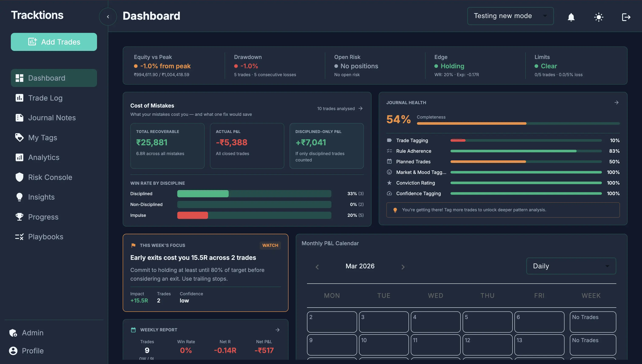Open the Testing new mode dropdown
Viewport: 642px width, 364px height.
(510, 16)
